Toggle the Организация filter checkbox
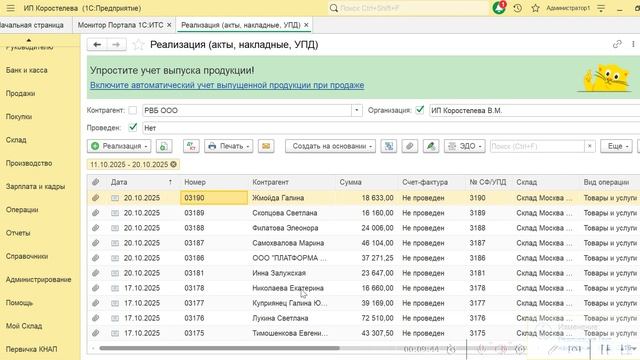Image resolution: width=640 pixels, height=360 pixels. (420, 110)
